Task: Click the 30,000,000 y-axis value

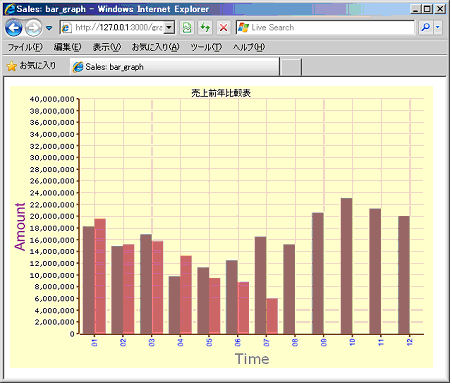Action: coord(52,158)
